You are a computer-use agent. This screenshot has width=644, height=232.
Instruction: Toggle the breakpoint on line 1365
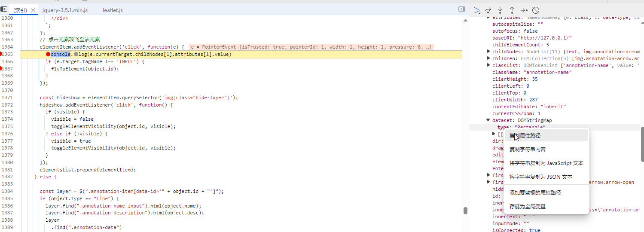coord(1,54)
